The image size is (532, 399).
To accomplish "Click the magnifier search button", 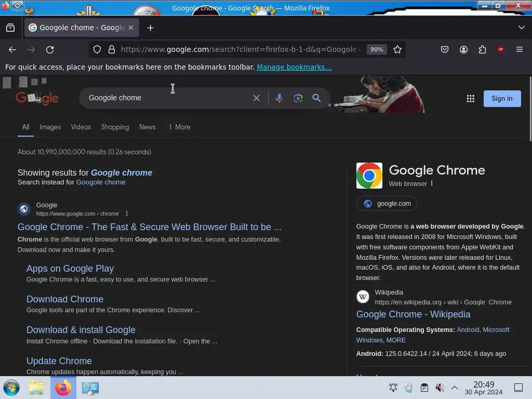I will 316,98.
